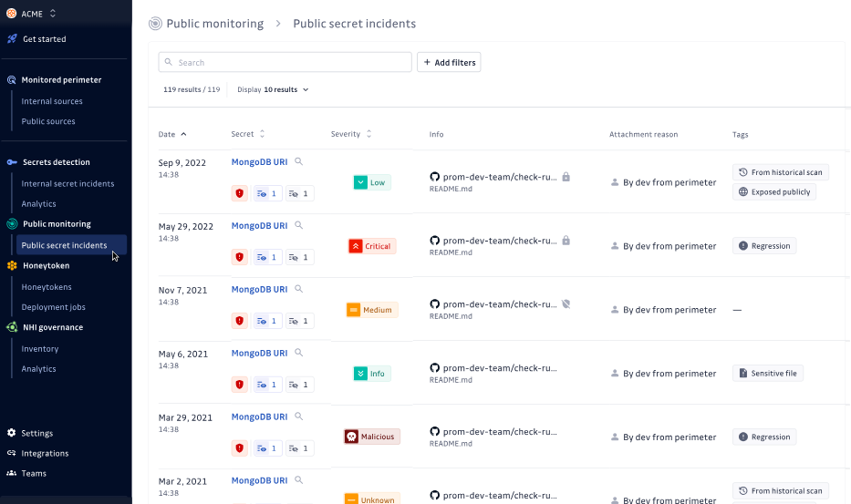
Task: Click the Secrets detection key icon
Action: click(12, 162)
